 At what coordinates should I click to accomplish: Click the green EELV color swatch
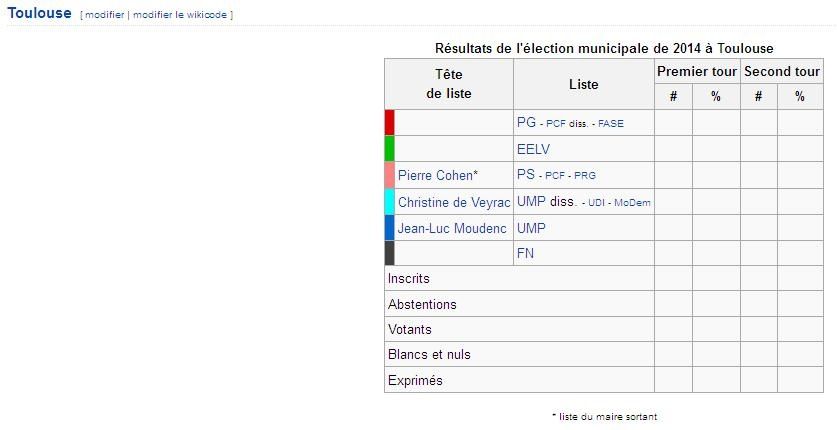click(390, 149)
